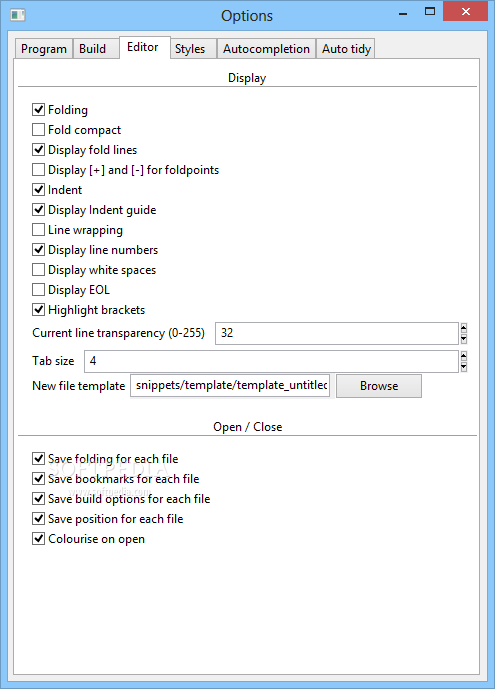Viewport: 495px width, 689px height.
Task: Increase current line transparency with up arrow
Action: [x=464, y=328]
